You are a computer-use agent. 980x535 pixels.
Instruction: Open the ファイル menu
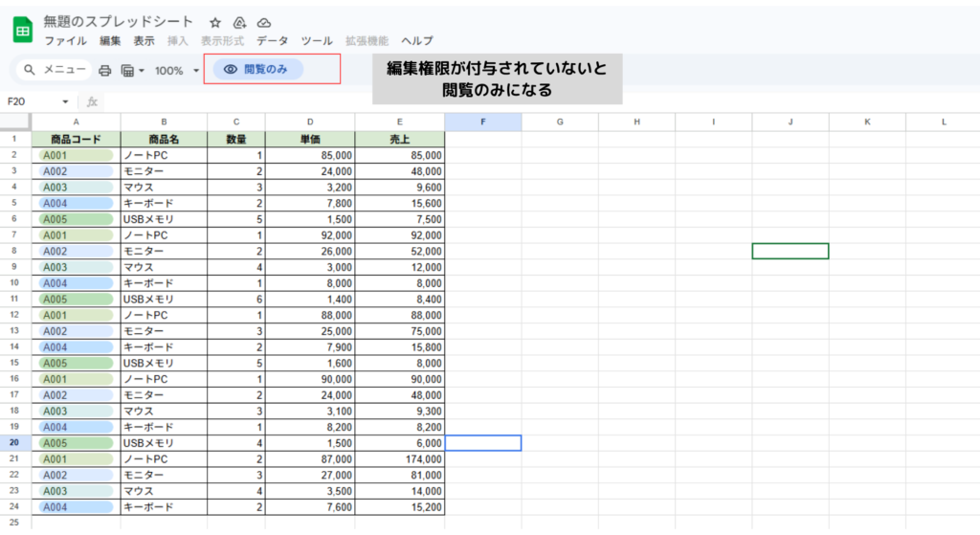tap(66, 41)
